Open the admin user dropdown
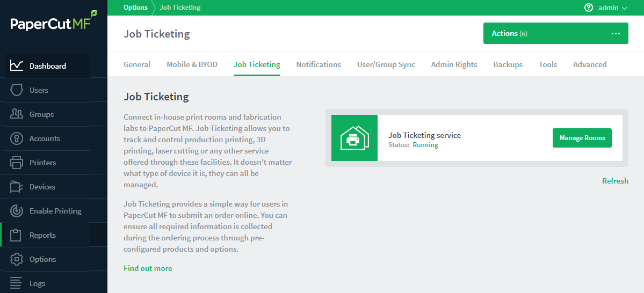Image resolution: width=644 pixels, height=293 pixels. (613, 8)
